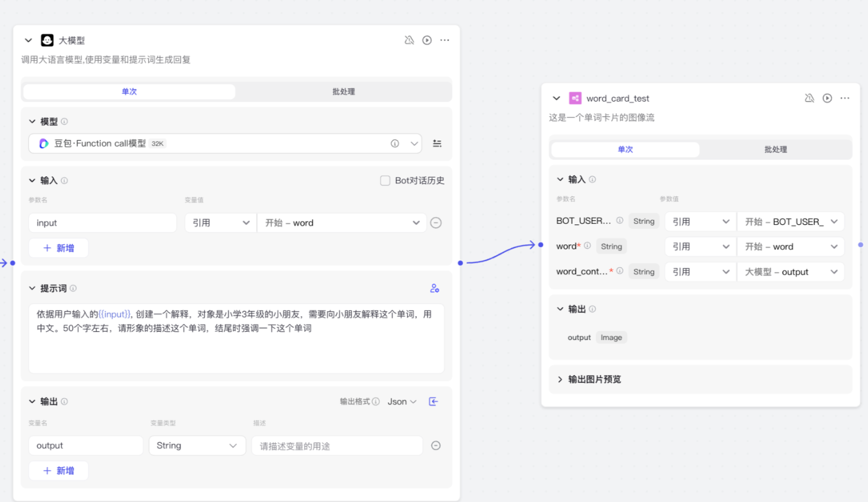Run the word_card_test node
The image size is (868, 502).
827,99
